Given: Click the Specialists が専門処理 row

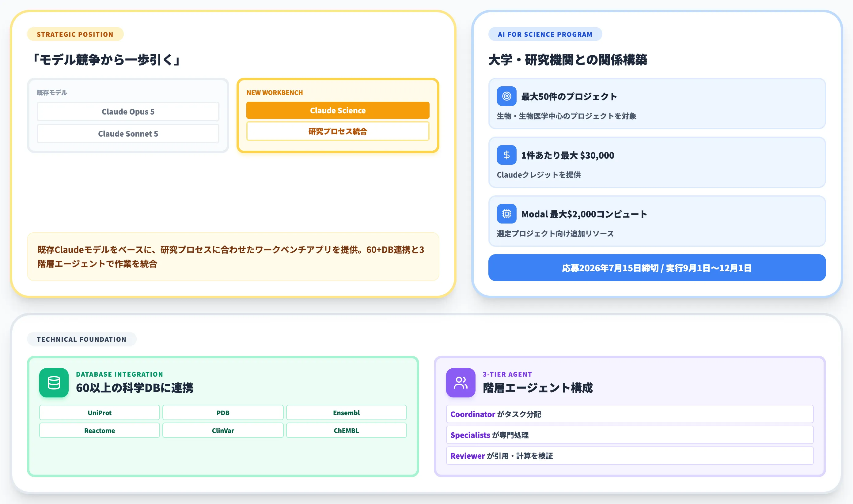Looking at the screenshot, I should 629,435.
